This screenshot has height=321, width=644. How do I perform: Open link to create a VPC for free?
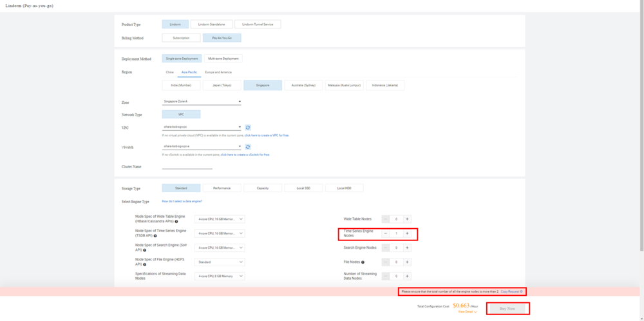click(267, 135)
